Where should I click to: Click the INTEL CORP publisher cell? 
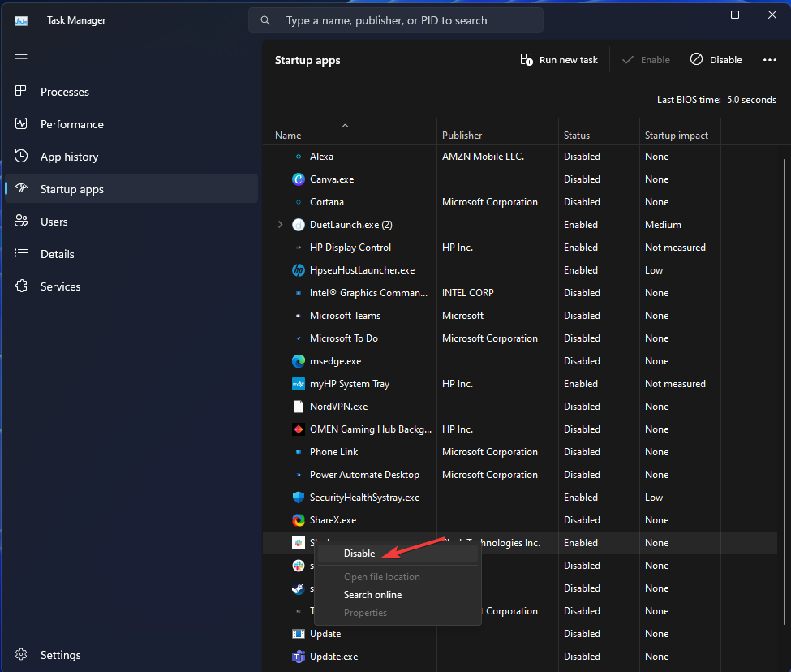tap(467, 293)
